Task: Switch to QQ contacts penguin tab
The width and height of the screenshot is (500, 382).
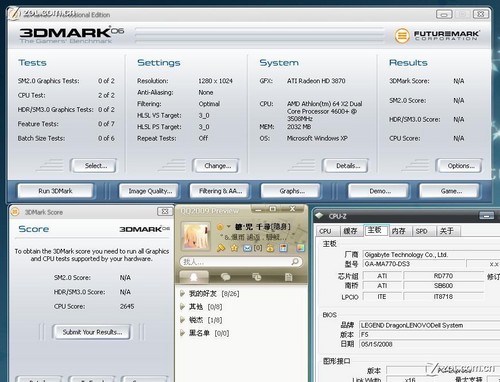Action: (194, 277)
